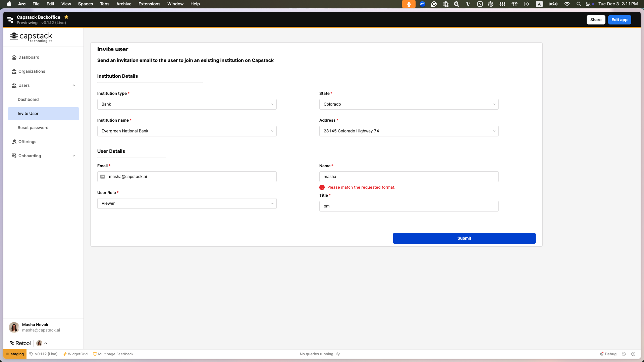Open Spotlight search in the menu bar

pos(579,4)
